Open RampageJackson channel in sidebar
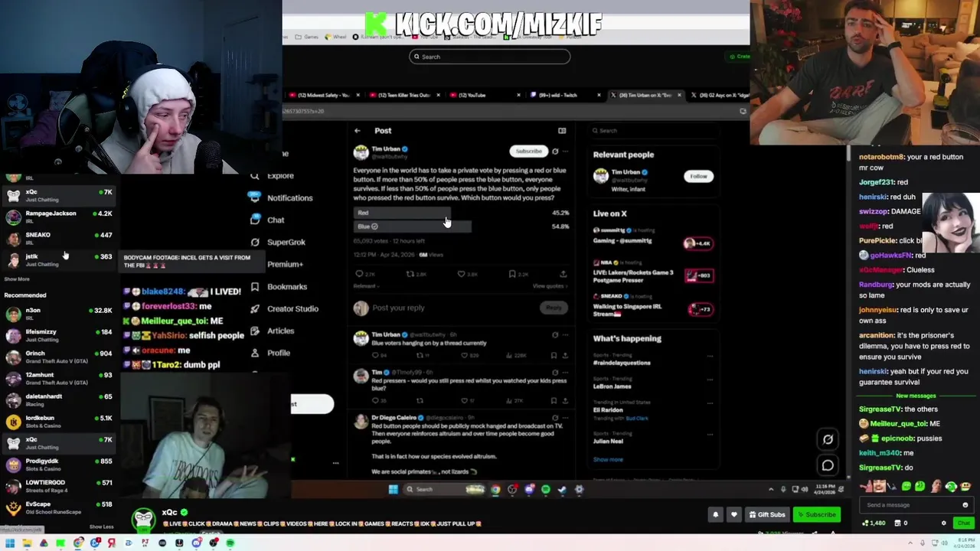980x551 pixels. (x=58, y=217)
